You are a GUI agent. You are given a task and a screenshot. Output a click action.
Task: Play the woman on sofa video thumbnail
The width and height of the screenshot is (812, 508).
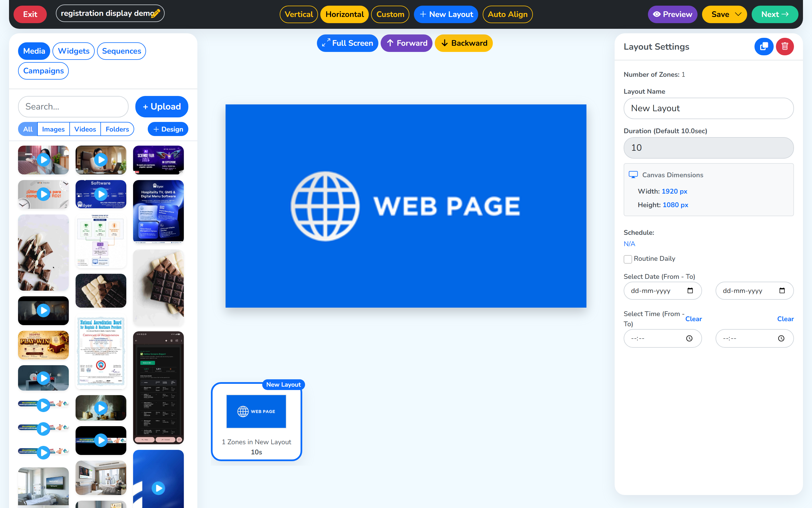[x=43, y=160]
